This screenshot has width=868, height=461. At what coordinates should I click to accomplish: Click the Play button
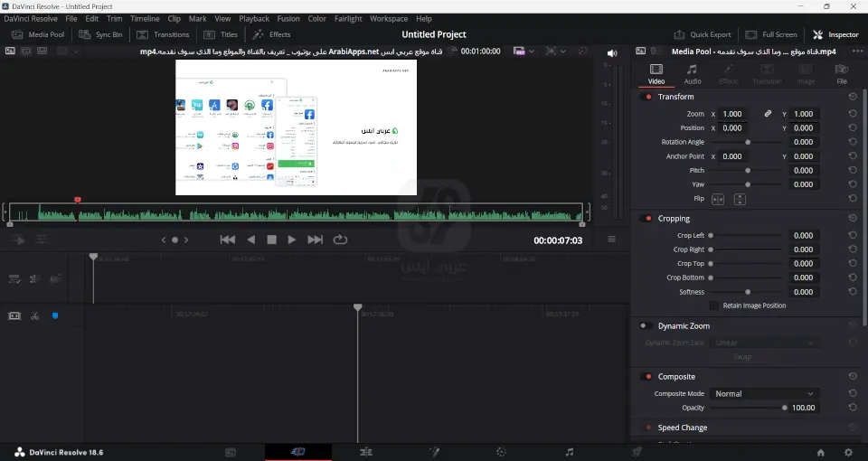coord(292,240)
